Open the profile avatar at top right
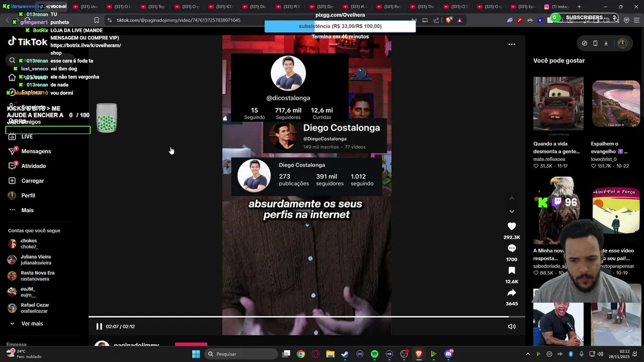644x362 pixels. pyautogui.click(x=622, y=43)
